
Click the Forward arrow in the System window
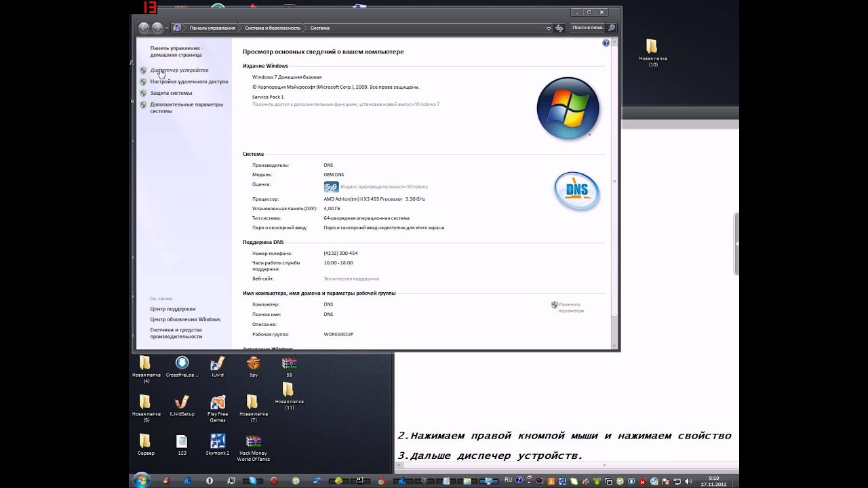(x=157, y=28)
